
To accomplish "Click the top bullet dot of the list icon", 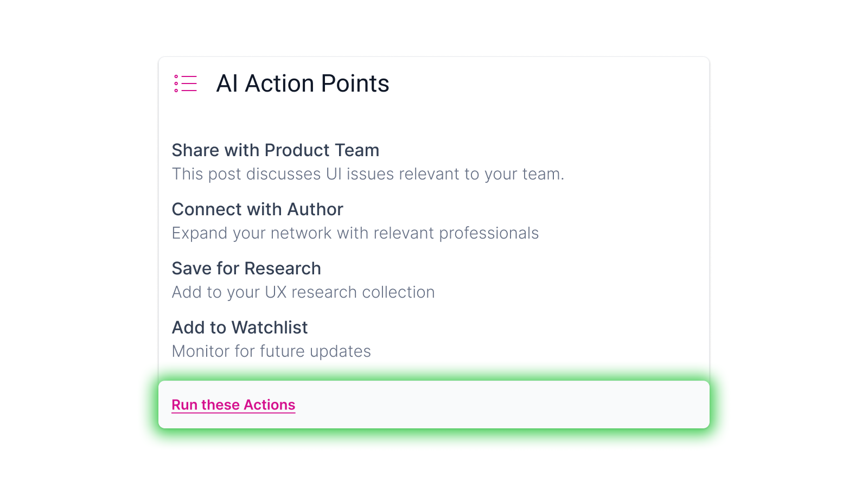I will click(x=176, y=75).
